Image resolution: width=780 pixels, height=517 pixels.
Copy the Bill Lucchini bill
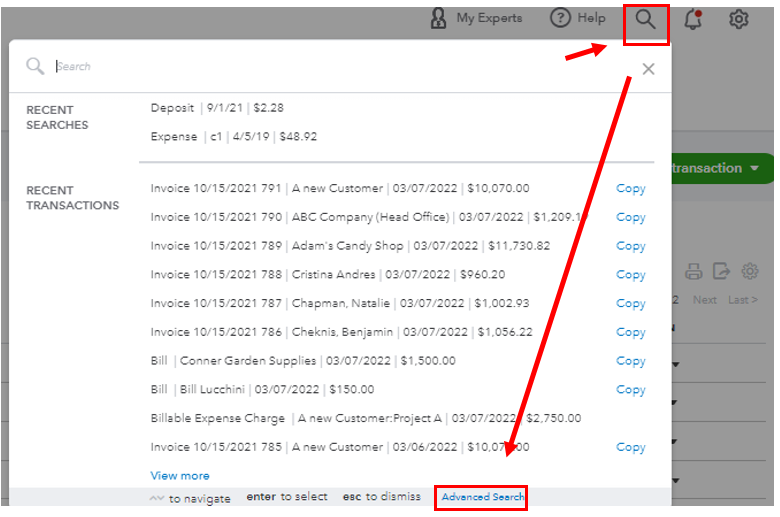pyautogui.click(x=630, y=390)
